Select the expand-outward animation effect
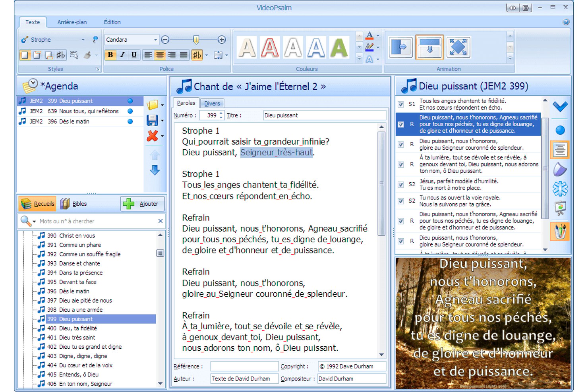 tap(458, 47)
